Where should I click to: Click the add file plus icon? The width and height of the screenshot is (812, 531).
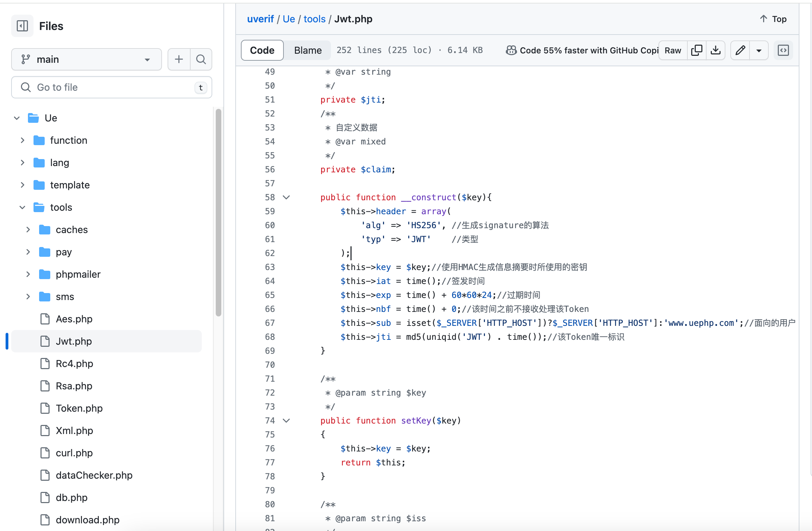pyautogui.click(x=179, y=59)
